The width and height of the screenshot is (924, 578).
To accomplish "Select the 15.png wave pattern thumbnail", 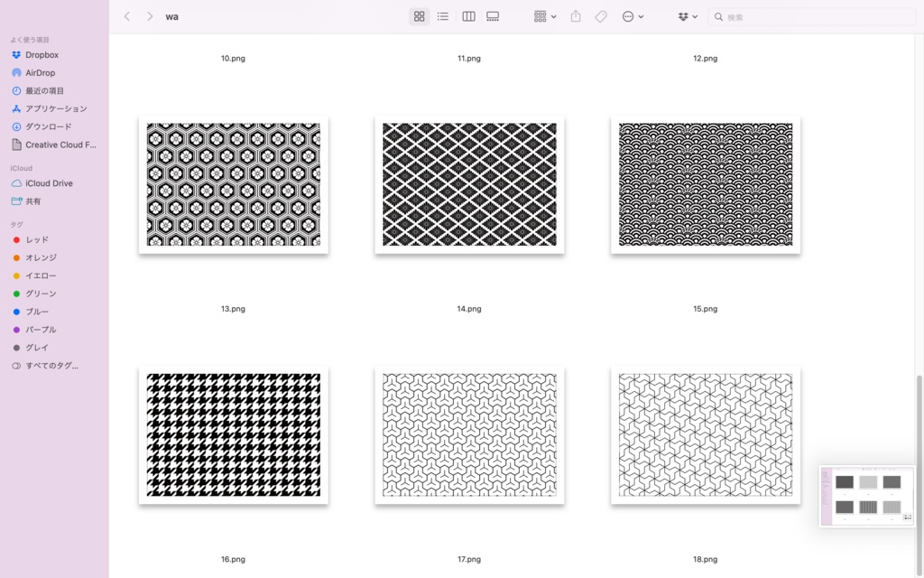I will 706,184.
